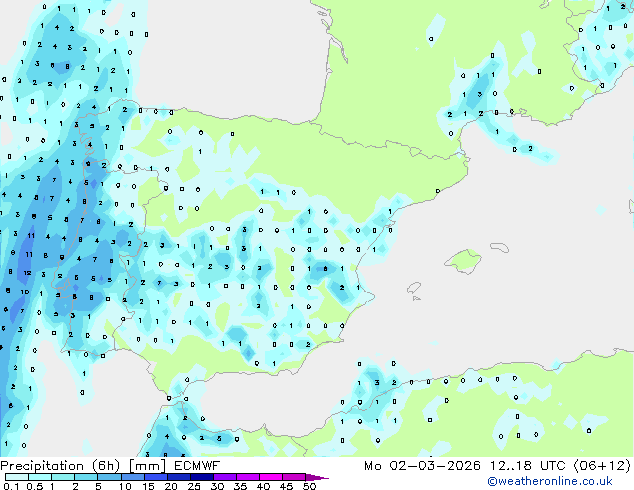Select the 'Mo 02-03-2026' date text
This screenshot has width=634, height=490.
point(423,466)
